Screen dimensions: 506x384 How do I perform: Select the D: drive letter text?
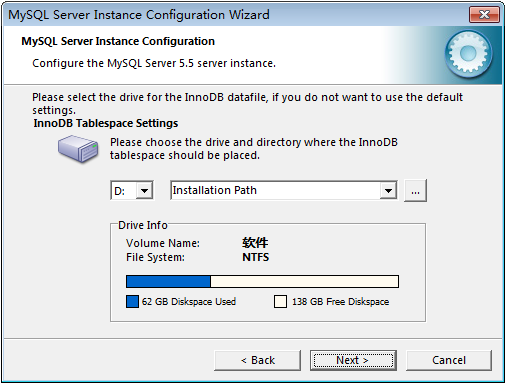pos(119,191)
